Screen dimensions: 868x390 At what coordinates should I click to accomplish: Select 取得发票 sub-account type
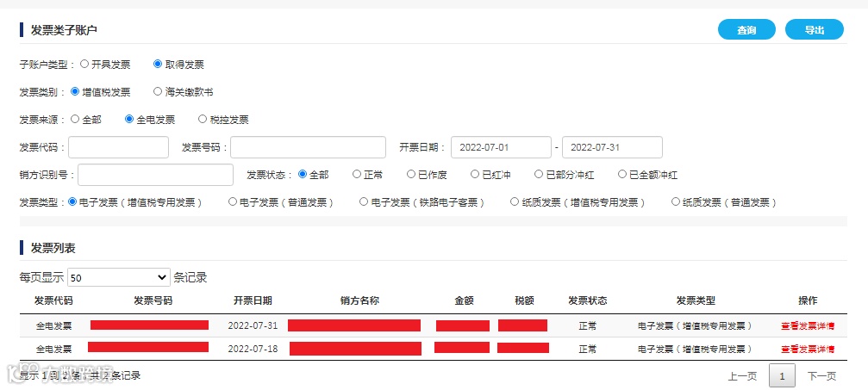click(x=157, y=64)
